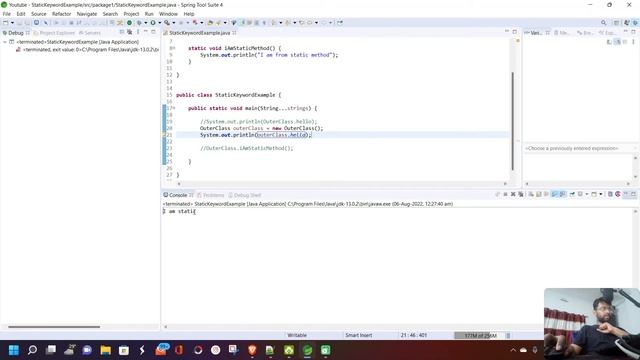Open the Source menu
This screenshot has width=640, height=360.
pyautogui.click(x=39, y=14)
